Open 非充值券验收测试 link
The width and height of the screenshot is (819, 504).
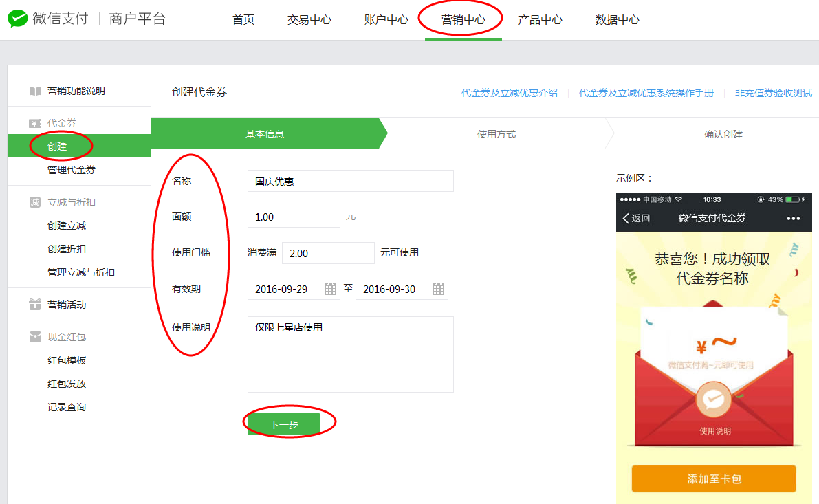click(x=774, y=93)
